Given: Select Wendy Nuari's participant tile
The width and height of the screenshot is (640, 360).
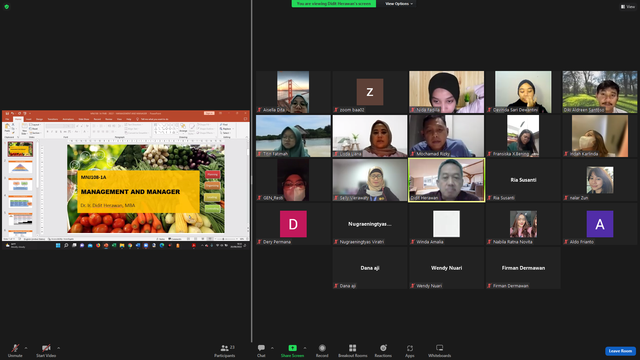Looking at the screenshot, I should click(447, 268).
